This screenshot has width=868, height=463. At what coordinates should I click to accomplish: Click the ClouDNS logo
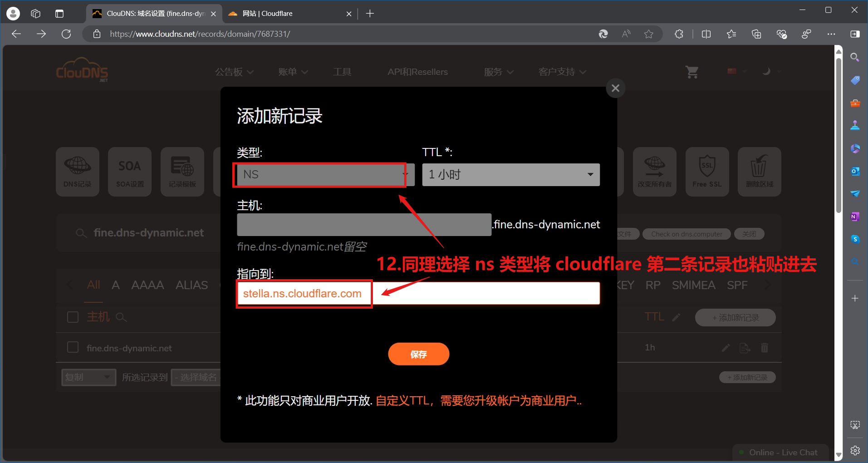(82, 70)
